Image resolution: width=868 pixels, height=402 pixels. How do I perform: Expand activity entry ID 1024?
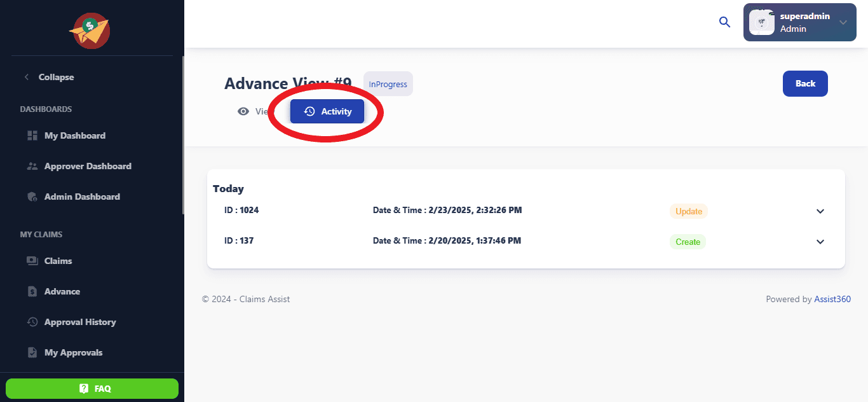[820, 211]
